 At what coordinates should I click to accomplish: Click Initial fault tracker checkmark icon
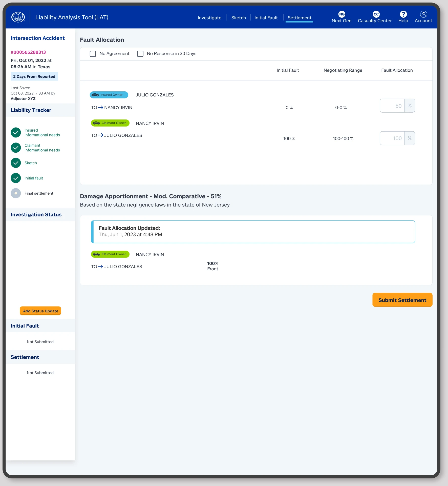(x=16, y=178)
